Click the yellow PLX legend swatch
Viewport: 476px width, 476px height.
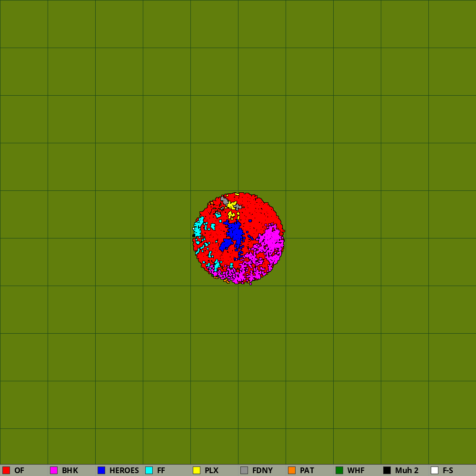197,470
